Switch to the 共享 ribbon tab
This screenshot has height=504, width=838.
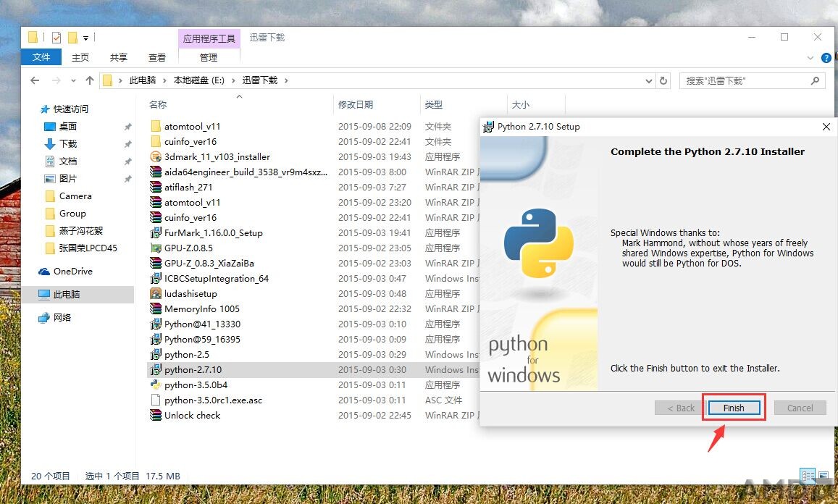click(x=119, y=57)
